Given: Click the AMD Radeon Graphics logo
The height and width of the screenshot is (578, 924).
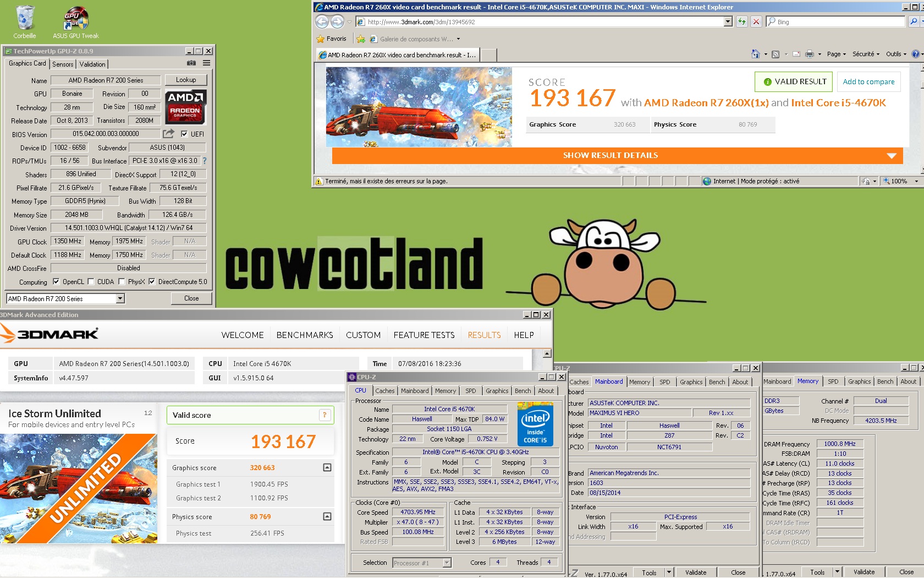Looking at the screenshot, I should tap(186, 106).
